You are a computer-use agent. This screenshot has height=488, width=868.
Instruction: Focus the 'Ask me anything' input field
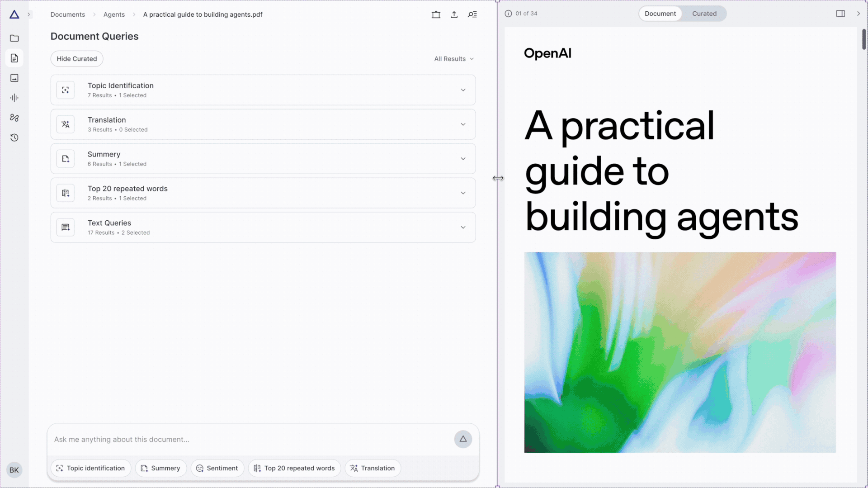pos(251,440)
